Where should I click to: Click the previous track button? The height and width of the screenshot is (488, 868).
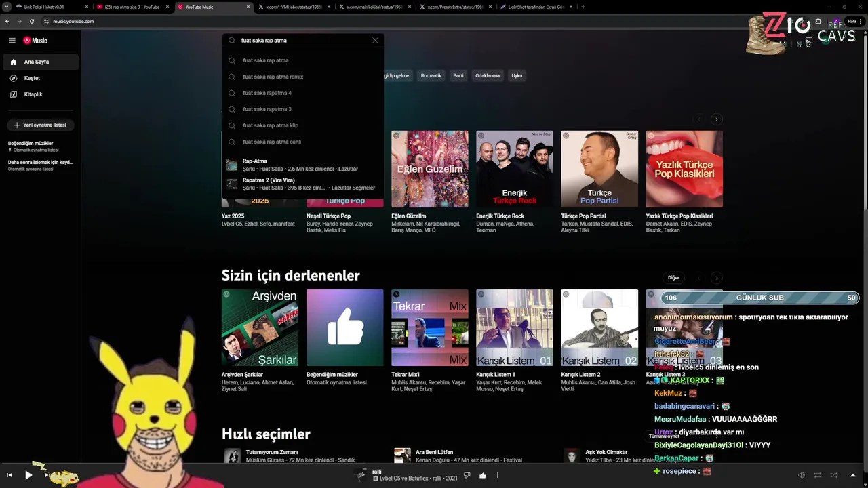(9, 475)
